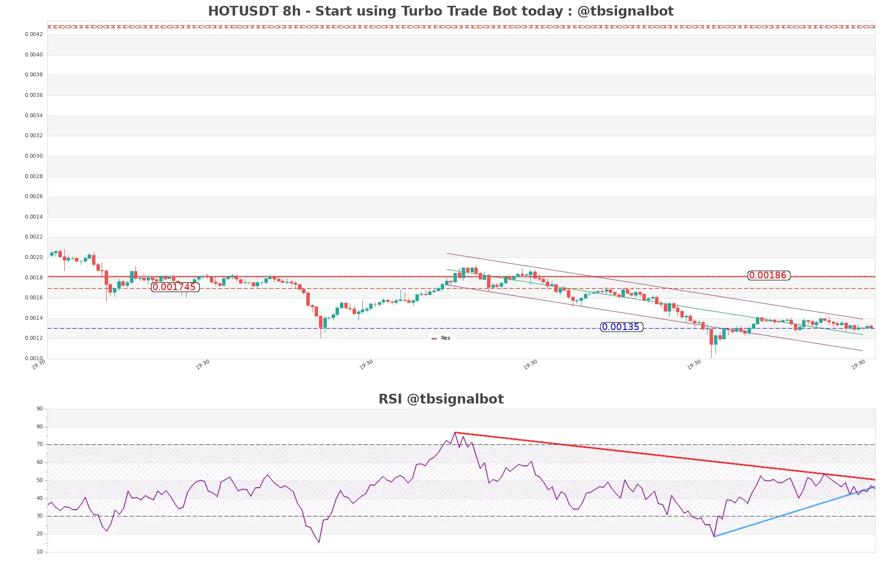Select the 0.001745 price label
The image size is (882, 588).
click(x=175, y=287)
